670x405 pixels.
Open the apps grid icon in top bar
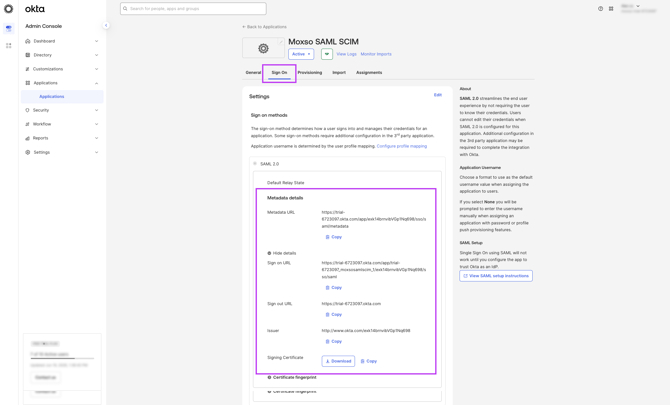pyautogui.click(x=611, y=9)
